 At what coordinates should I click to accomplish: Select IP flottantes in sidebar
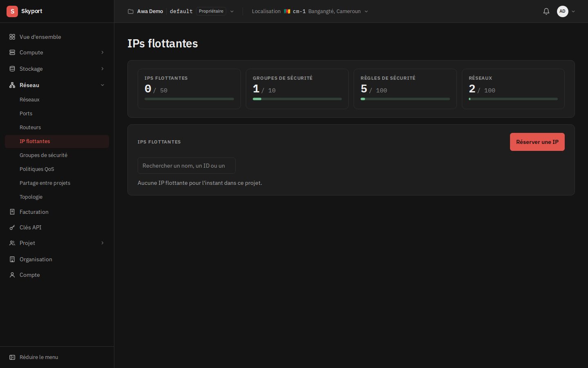pos(57,141)
